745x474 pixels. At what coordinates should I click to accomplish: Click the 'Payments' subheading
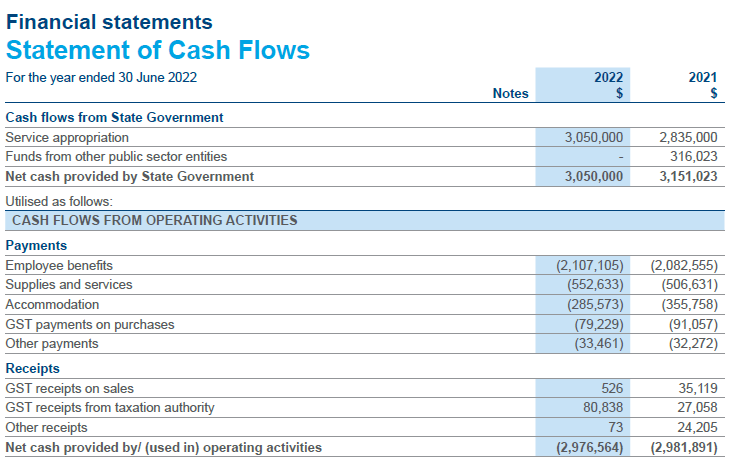[36, 246]
